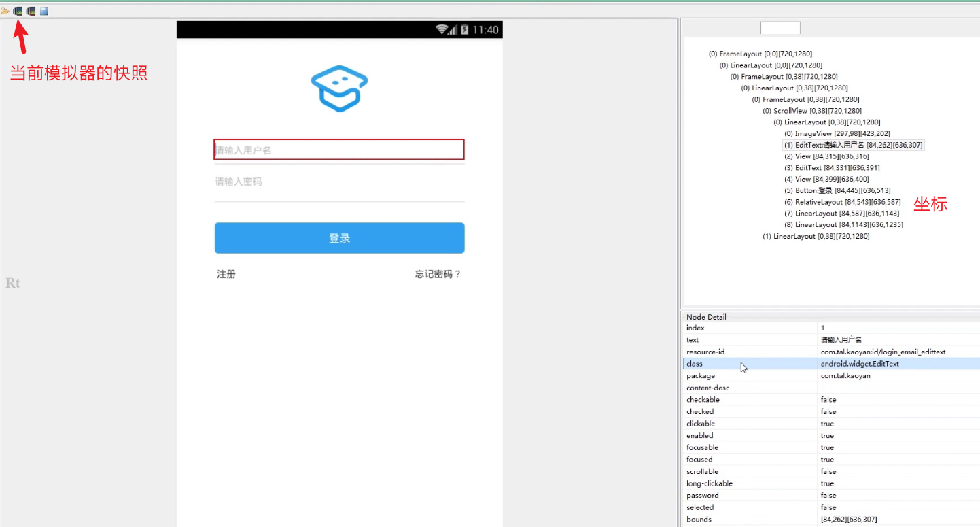This screenshot has height=527, width=980.
Task: Select the (1) EditText:请输入用户名 node
Action: [854, 145]
